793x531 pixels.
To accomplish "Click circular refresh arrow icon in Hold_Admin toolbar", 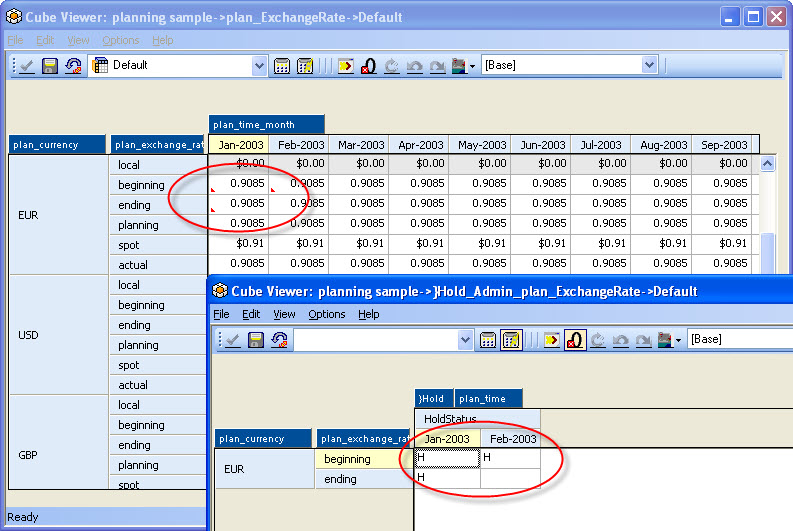I will (x=597, y=340).
